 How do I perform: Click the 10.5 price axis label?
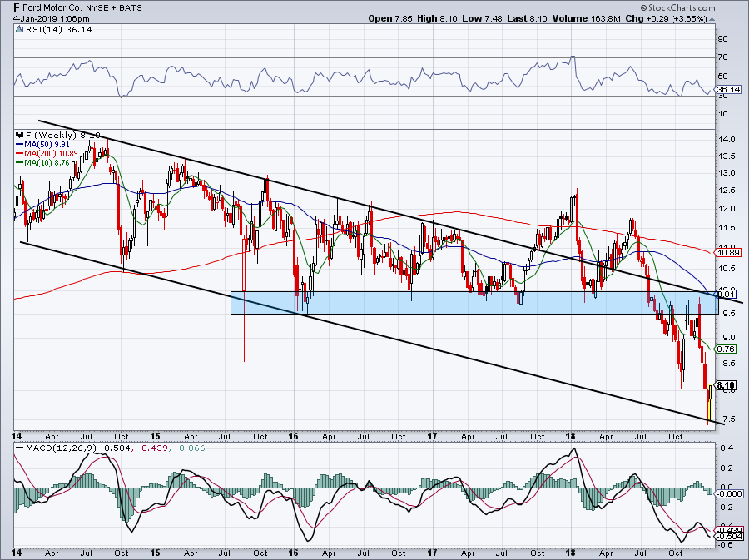[x=727, y=268]
